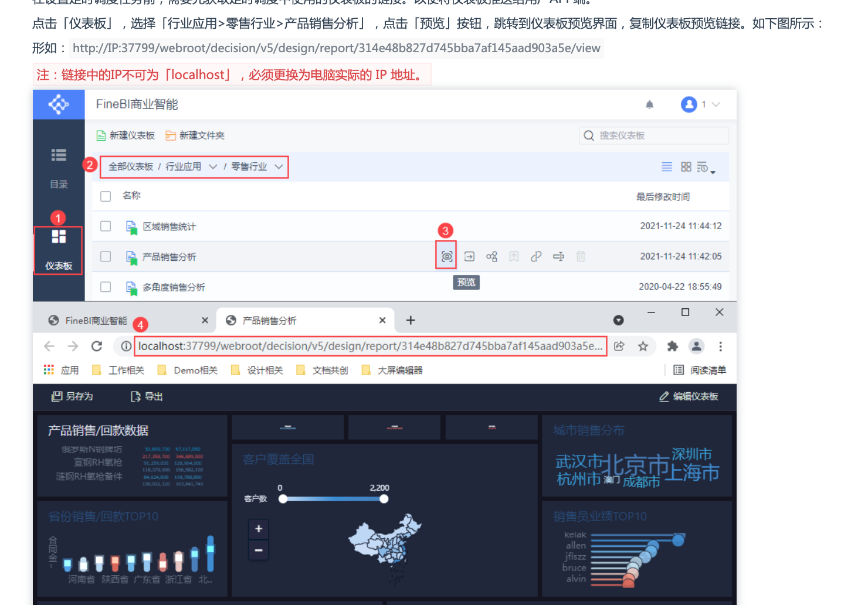
Task: Open the browser tab search dropdown icon
Action: [618, 320]
